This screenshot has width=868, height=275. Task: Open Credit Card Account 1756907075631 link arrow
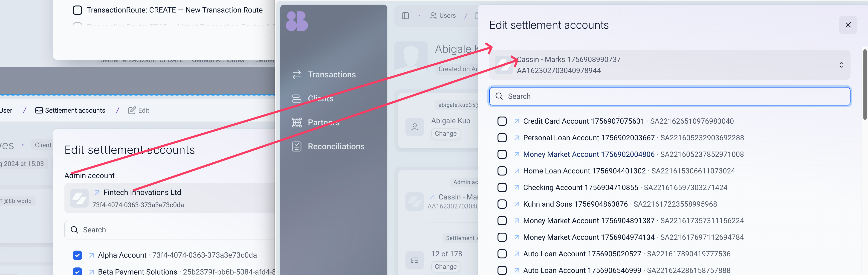tap(517, 121)
